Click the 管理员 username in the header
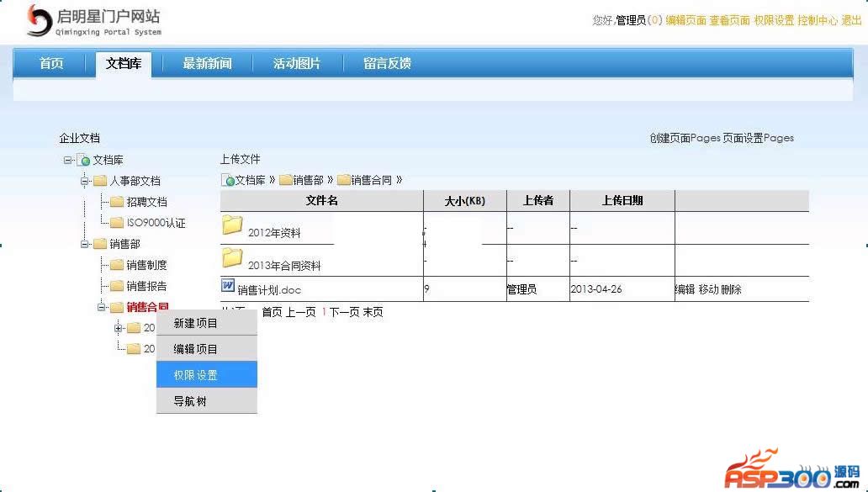This screenshot has width=868, height=492. tap(631, 20)
